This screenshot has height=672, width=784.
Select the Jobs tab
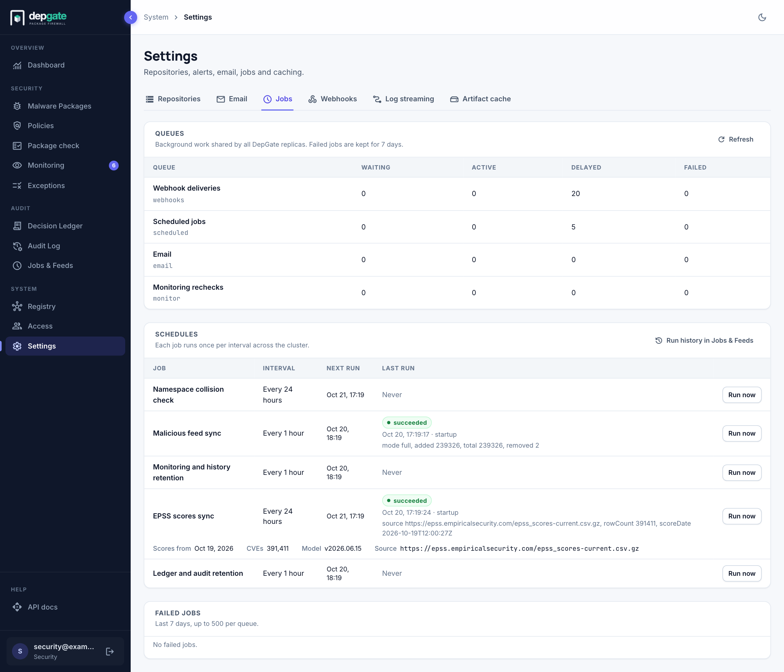[277, 99]
